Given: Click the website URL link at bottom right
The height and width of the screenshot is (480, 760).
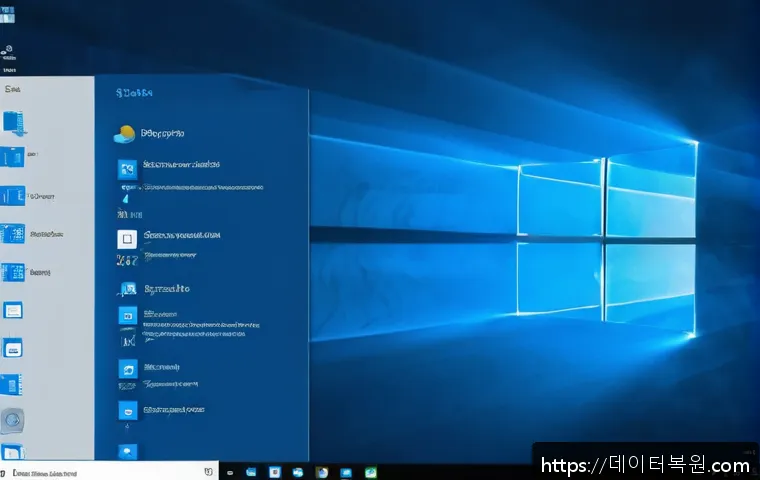Looking at the screenshot, I should (645, 465).
